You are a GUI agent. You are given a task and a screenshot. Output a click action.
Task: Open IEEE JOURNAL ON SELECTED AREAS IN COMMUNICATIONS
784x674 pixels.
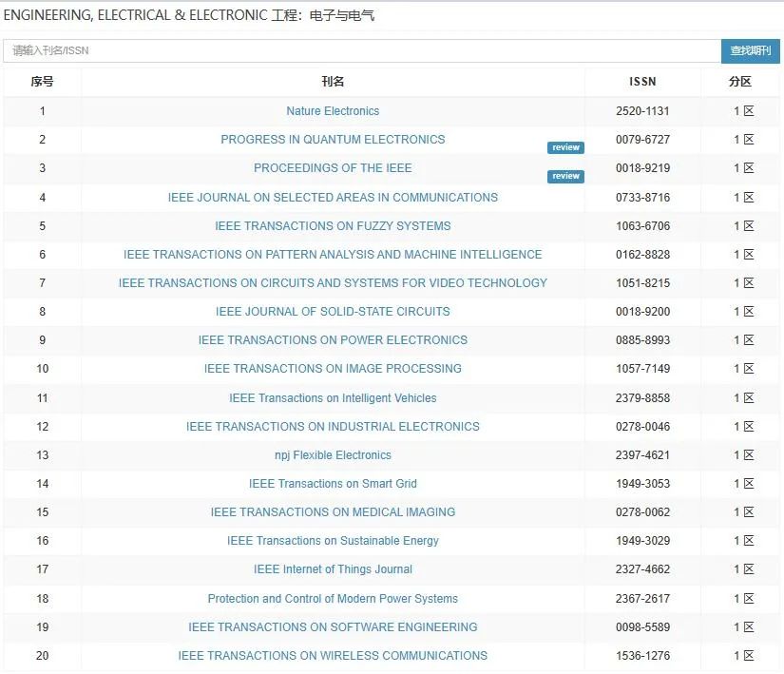coord(333,198)
